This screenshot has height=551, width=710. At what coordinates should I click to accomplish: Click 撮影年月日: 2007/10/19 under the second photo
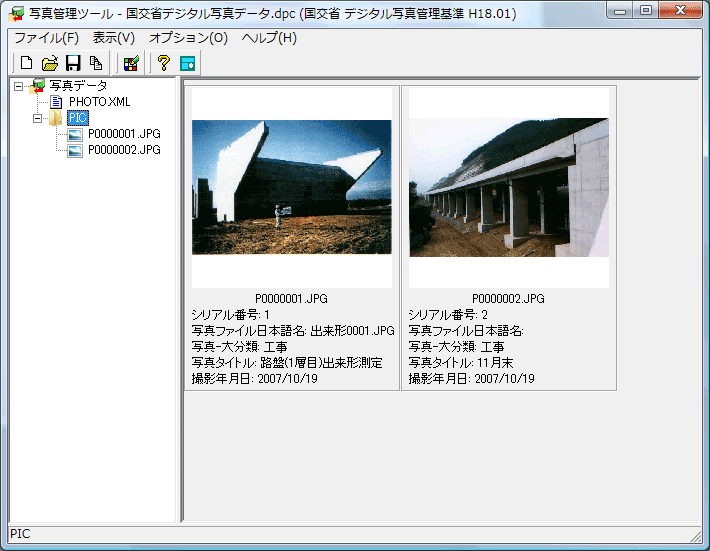[471, 379]
